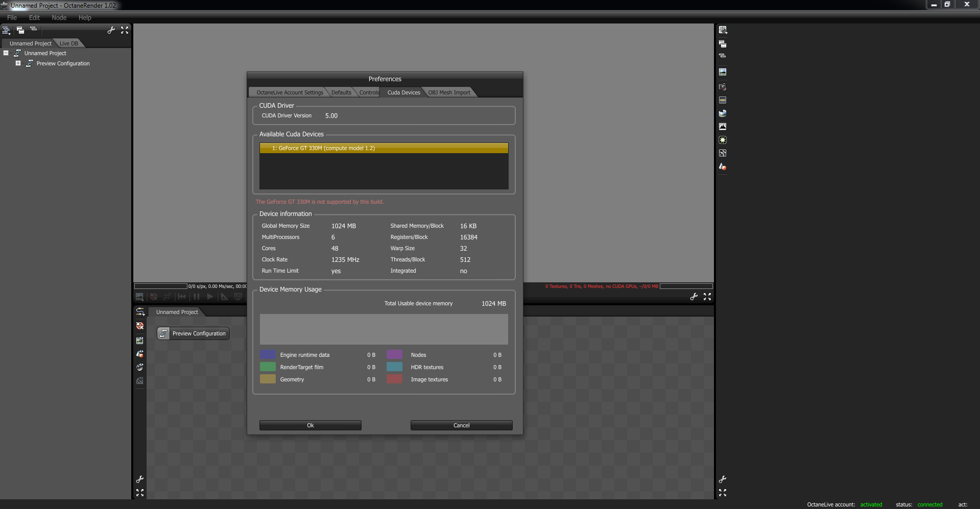Click camera node icon

(x=723, y=87)
